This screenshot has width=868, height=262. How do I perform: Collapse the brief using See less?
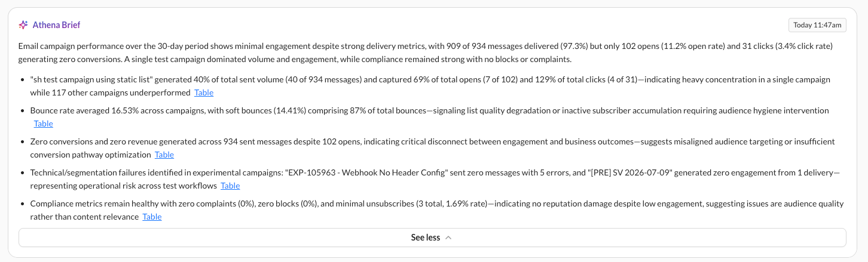click(x=432, y=238)
